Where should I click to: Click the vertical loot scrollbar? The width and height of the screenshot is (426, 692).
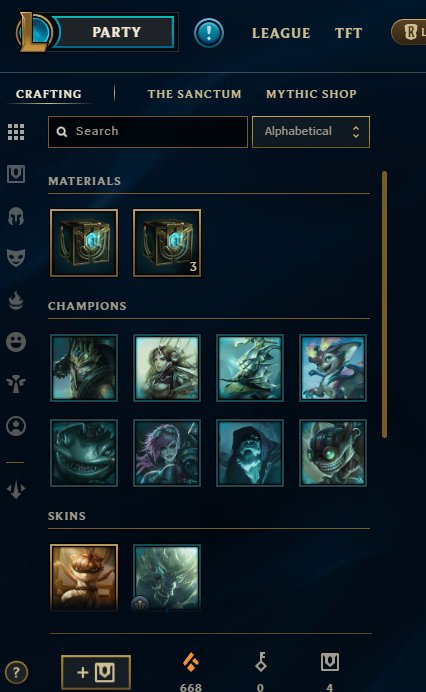(x=385, y=305)
